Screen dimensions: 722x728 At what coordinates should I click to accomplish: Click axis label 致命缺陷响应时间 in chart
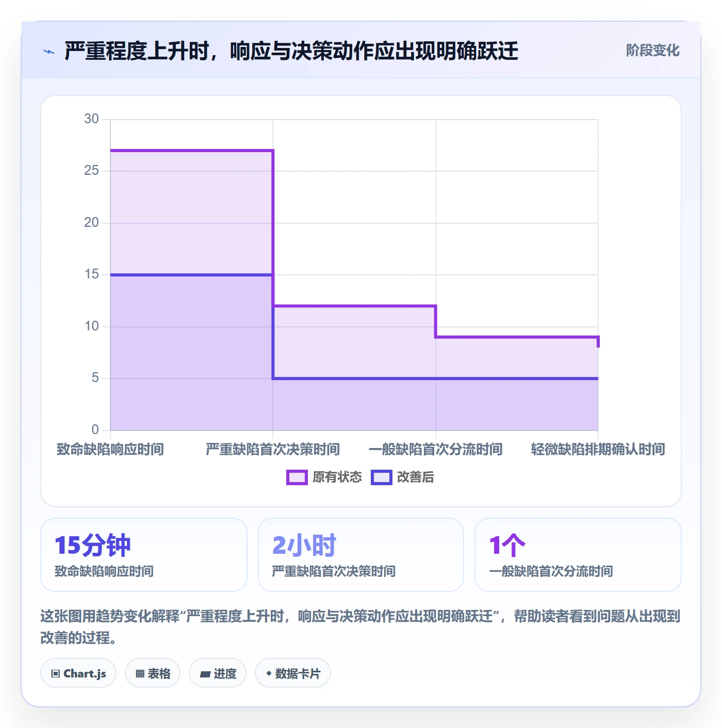click(110, 449)
